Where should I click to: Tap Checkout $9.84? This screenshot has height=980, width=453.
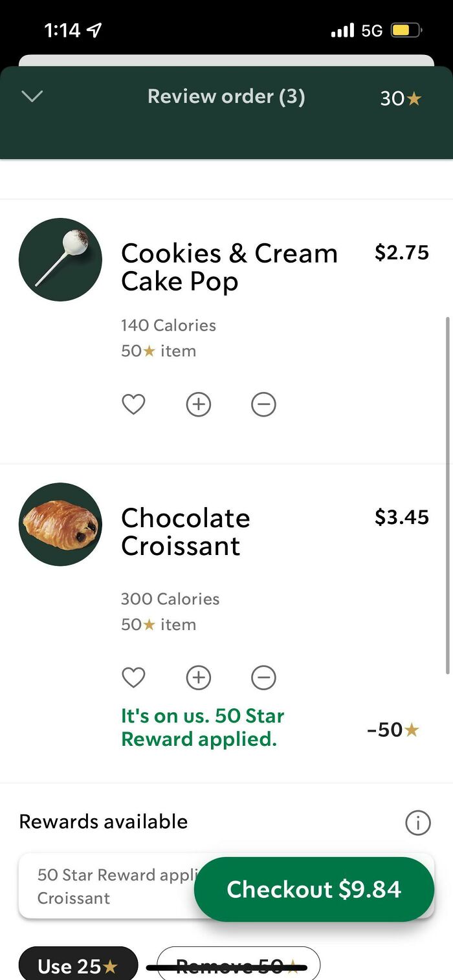pos(314,889)
